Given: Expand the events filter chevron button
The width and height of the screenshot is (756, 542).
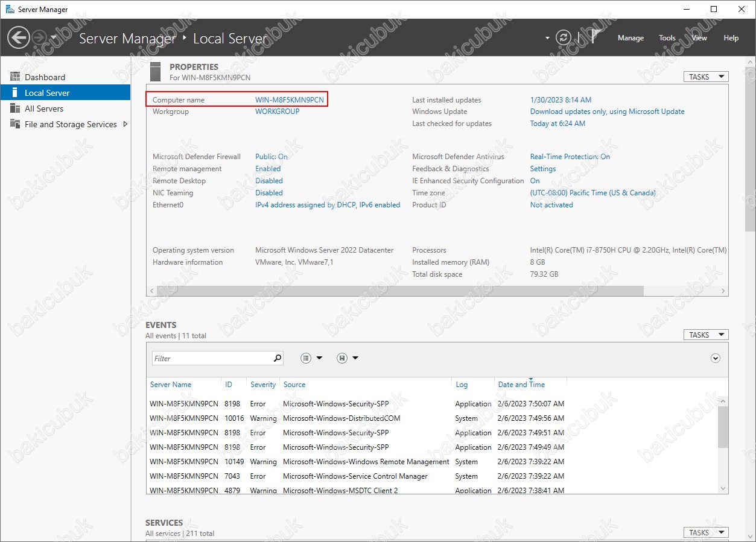Looking at the screenshot, I should [716, 358].
